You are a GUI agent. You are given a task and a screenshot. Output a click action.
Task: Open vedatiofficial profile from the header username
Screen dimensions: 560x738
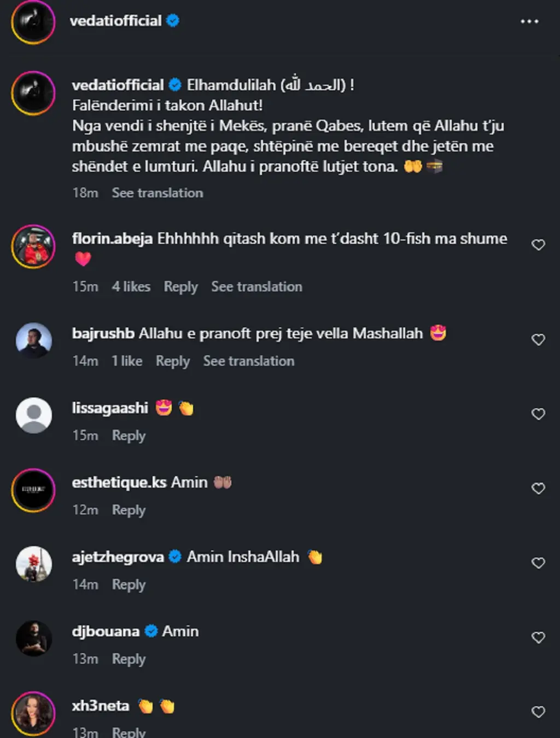[x=115, y=21]
